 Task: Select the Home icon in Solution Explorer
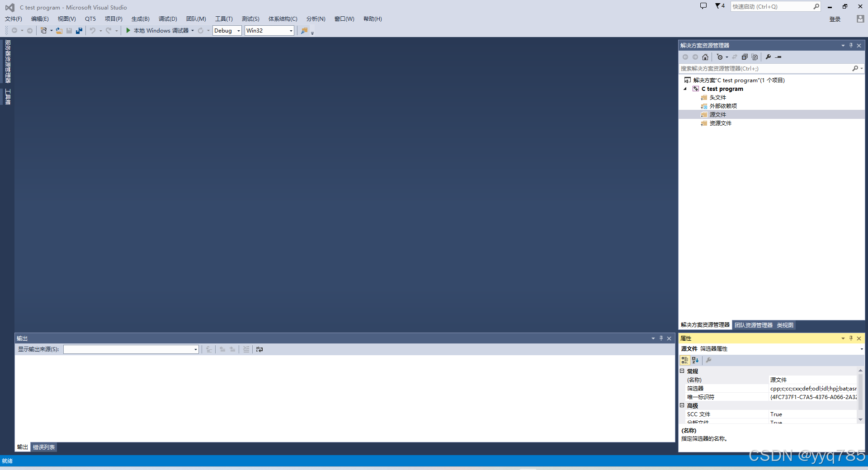pos(705,57)
